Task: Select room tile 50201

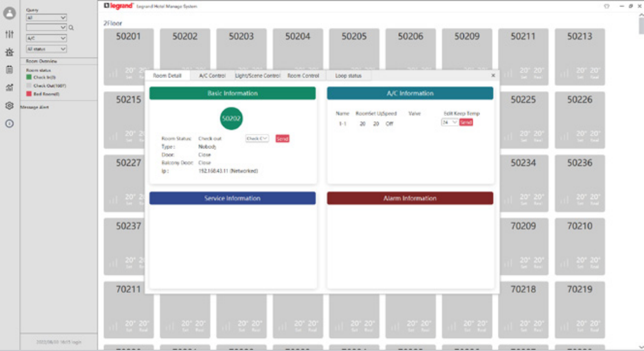Action: [129, 57]
